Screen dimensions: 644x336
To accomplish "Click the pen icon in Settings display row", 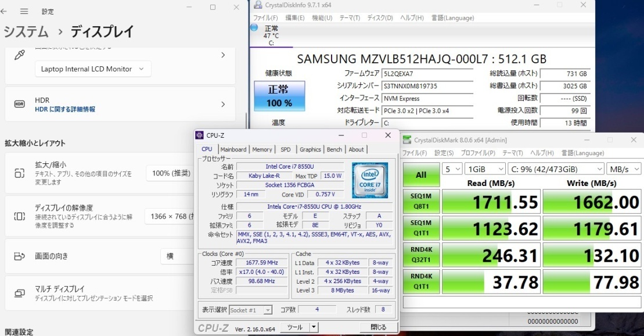I will 19,55.
